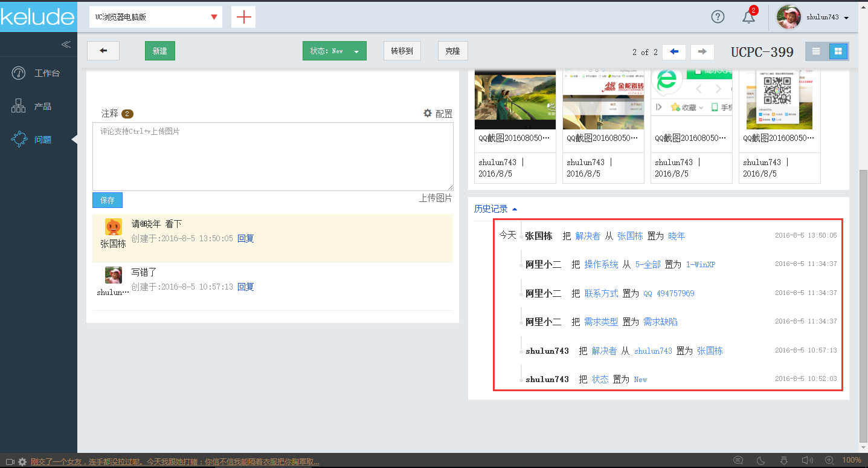The width and height of the screenshot is (868, 468).
Task: Click the 1-WinXP history link
Action: pyautogui.click(x=701, y=265)
